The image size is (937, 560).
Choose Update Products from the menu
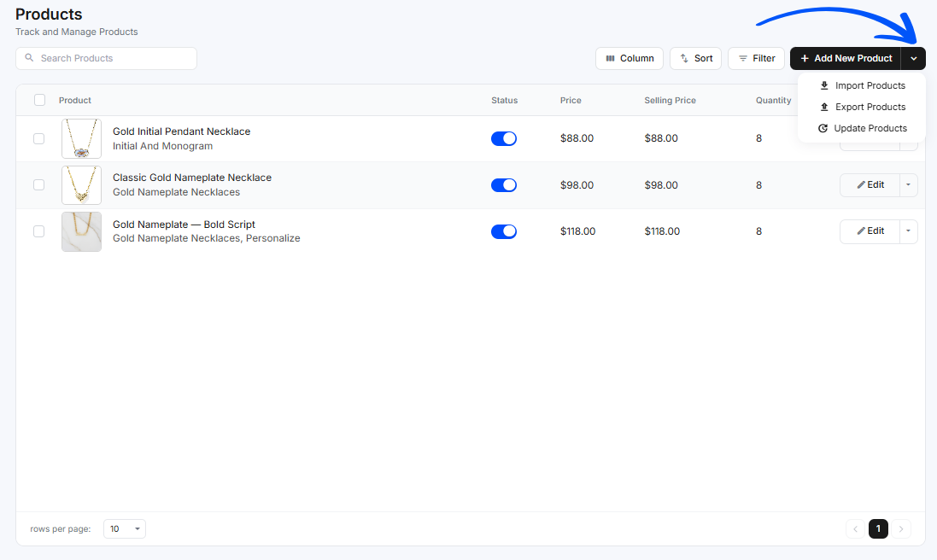pyautogui.click(x=862, y=128)
